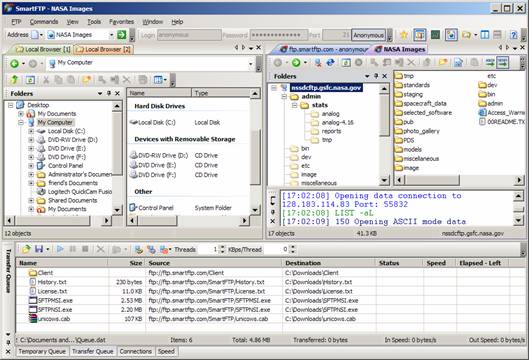529x360 pixels.
Task: Click the green Back arrow in the Local Browser
Action: tap(15, 63)
